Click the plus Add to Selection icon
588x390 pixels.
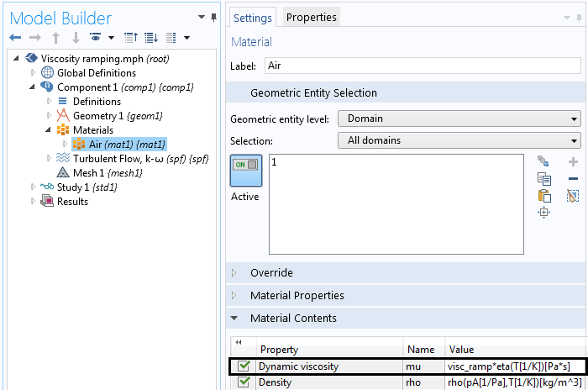click(573, 161)
